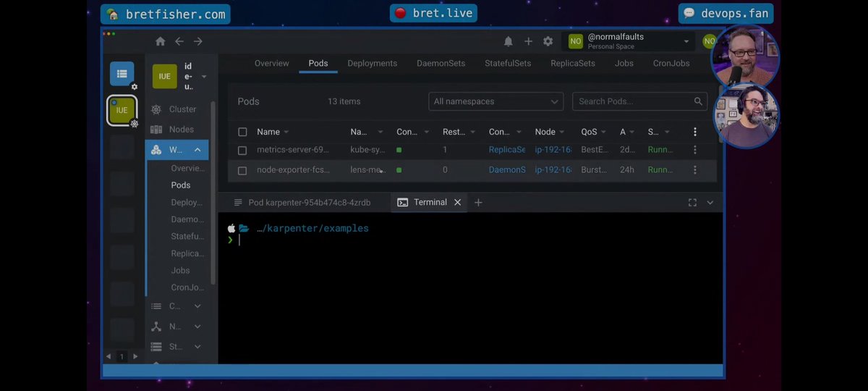The image size is (868, 391).
Task: Open column options menu in table header
Action: (x=695, y=132)
